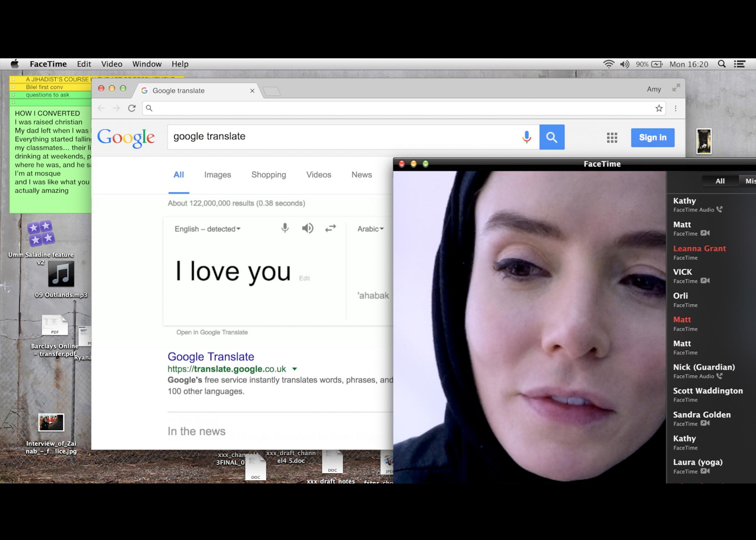Click the translate microphone input icon

285,228
